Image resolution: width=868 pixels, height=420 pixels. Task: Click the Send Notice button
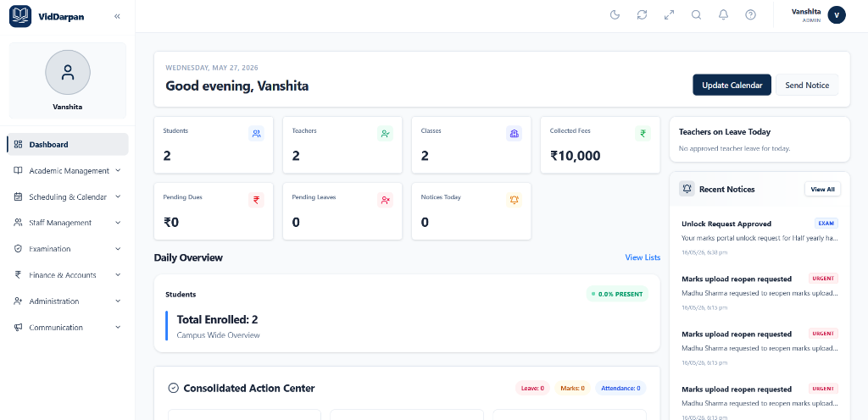(x=807, y=86)
